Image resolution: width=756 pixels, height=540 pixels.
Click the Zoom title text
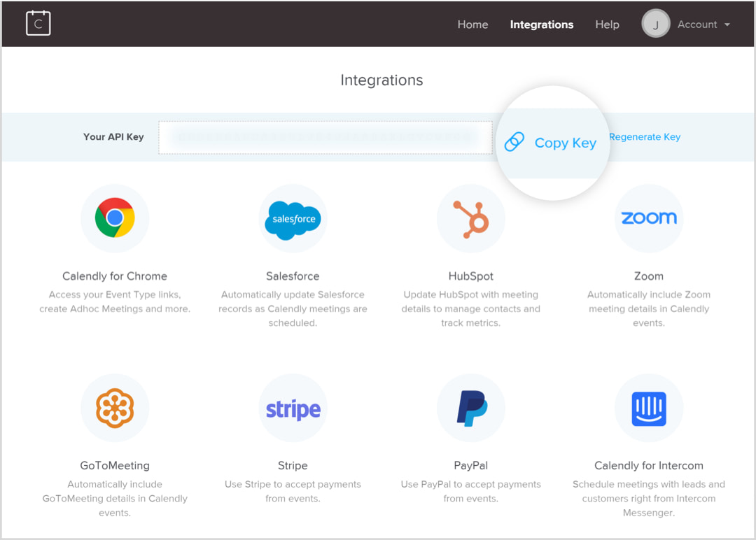coord(648,276)
